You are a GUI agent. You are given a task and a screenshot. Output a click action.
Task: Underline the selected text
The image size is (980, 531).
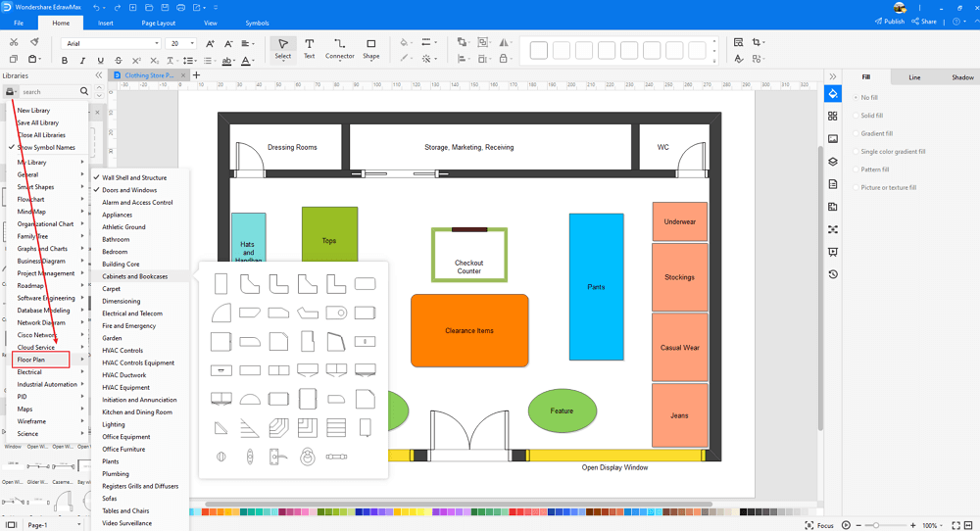point(100,61)
